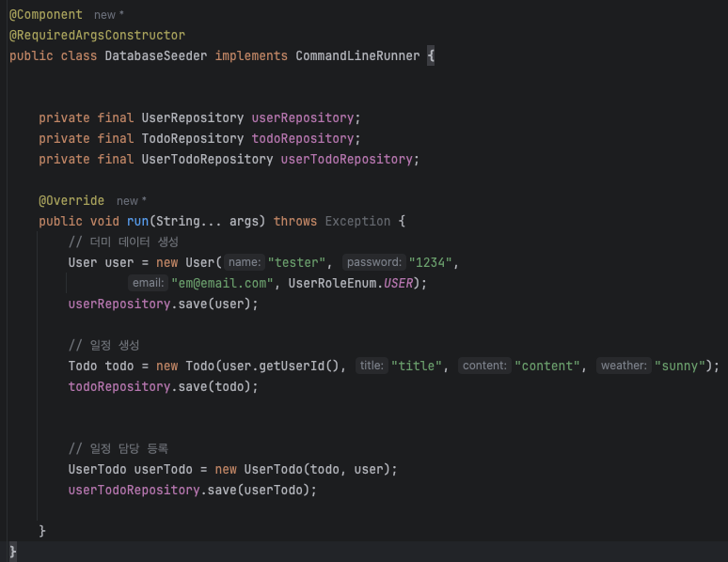This screenshot has width=728, height=562.
Task: Click the content: parameter hint
Action: point(484,366)
